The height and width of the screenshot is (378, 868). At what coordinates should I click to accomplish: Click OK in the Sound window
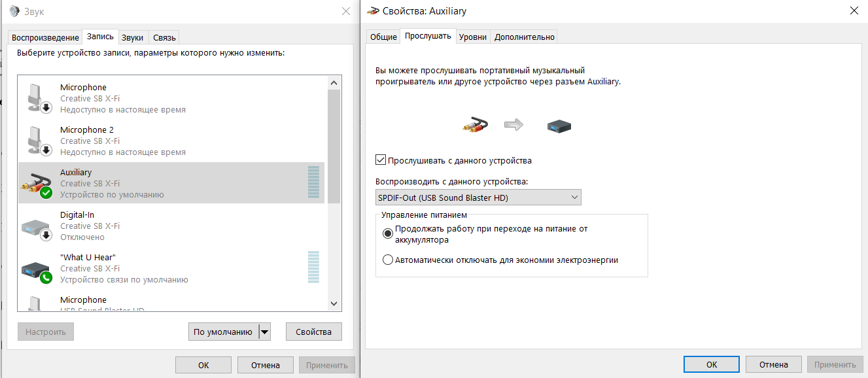point(203,365)
